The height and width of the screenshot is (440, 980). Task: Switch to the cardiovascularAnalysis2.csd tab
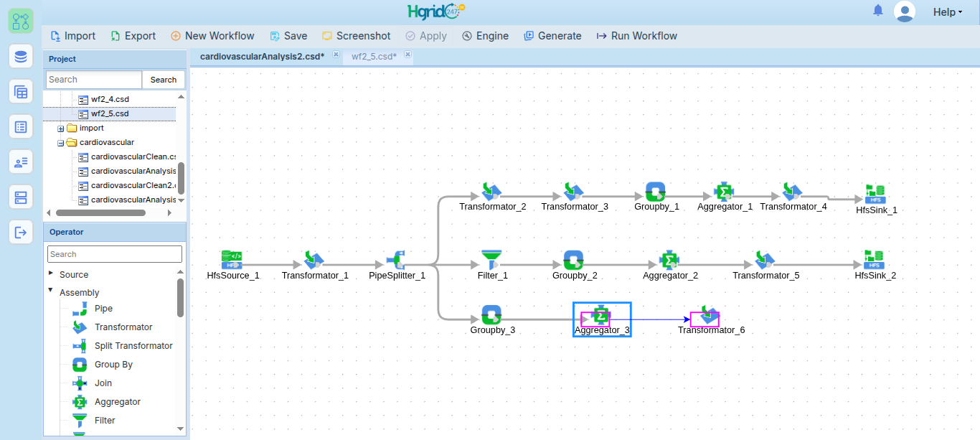click(262, 57)
